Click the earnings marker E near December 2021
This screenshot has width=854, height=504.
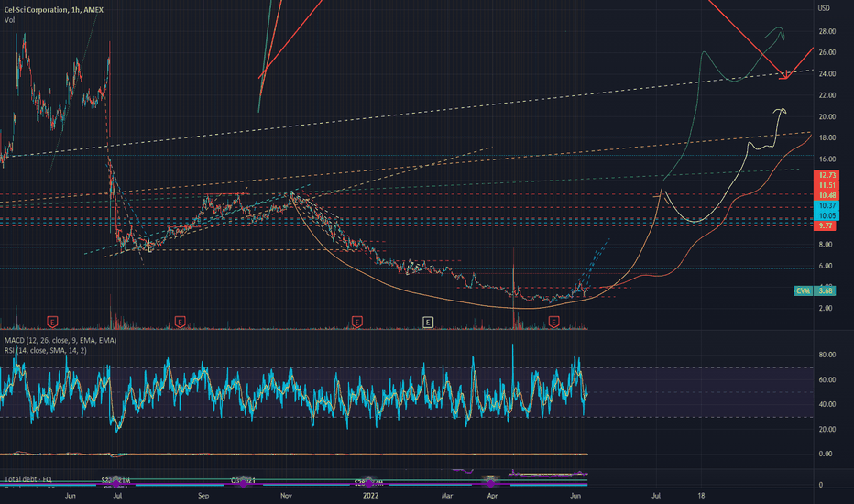click(356, 322)
